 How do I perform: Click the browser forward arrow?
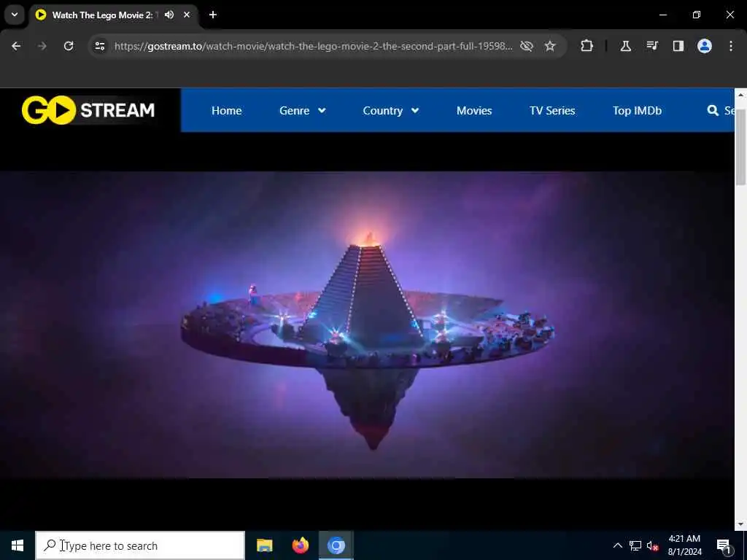pos(42,46)
